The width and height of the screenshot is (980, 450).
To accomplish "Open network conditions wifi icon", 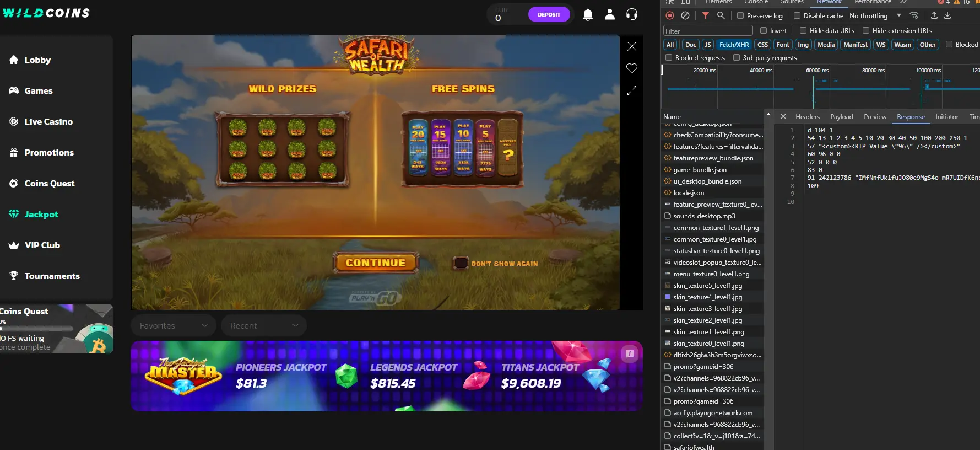I will coord(914,15).
